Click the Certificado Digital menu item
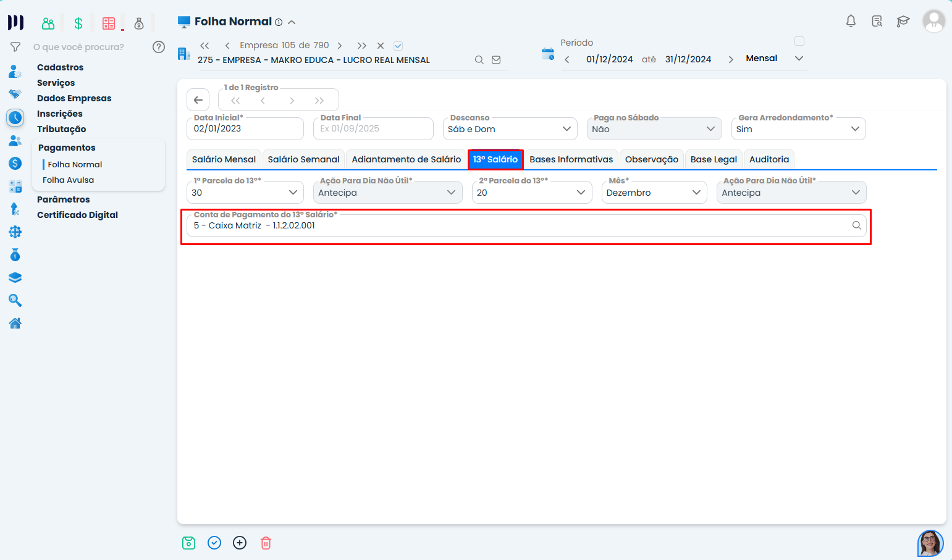The image size is (952, 560). pyautogui.click(x=77, y=215)
